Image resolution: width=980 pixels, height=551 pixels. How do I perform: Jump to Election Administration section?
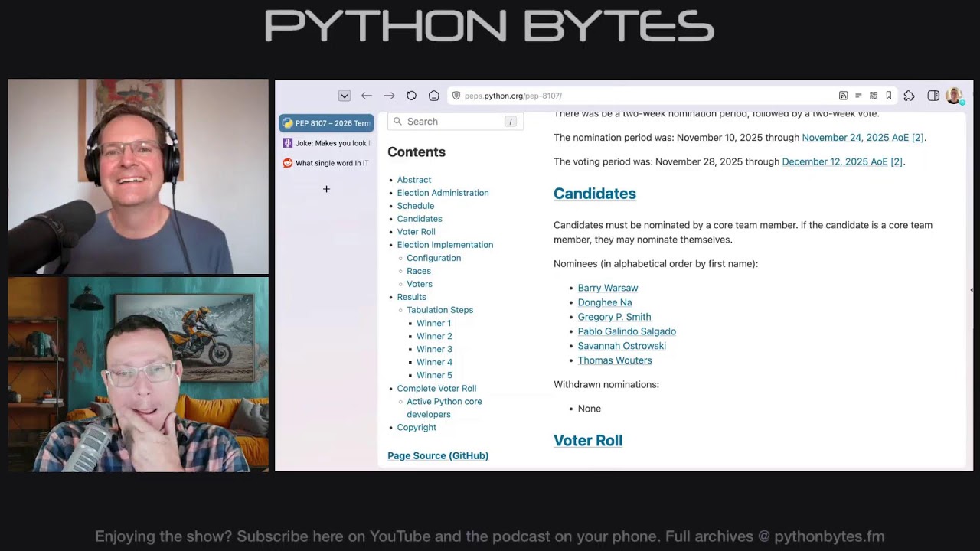[443, 193]
